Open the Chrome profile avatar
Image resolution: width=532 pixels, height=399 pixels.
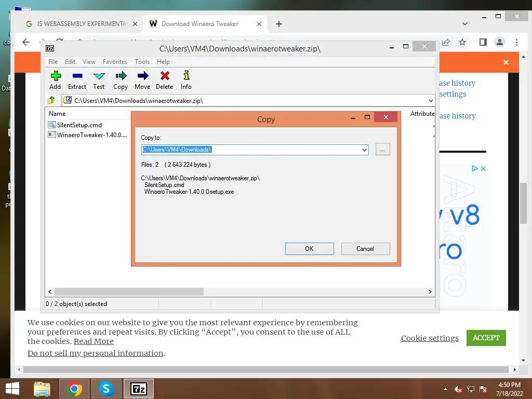coord(500,42)
